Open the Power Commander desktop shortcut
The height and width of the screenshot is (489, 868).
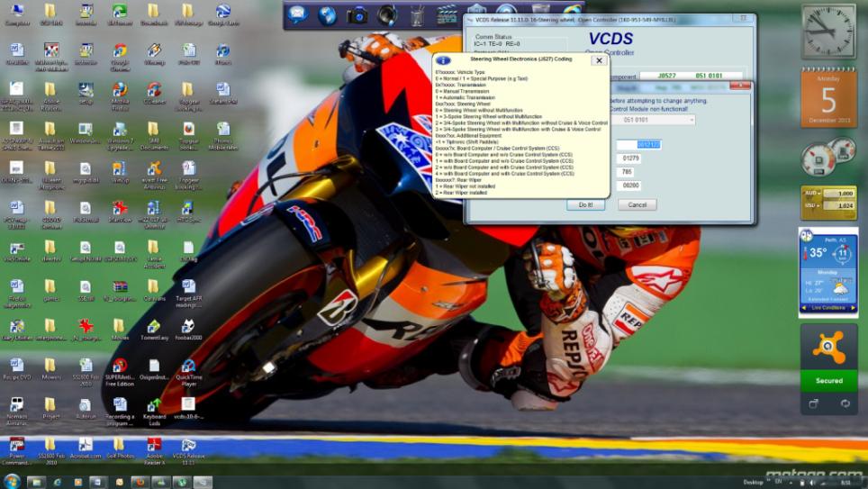(16, 451)
